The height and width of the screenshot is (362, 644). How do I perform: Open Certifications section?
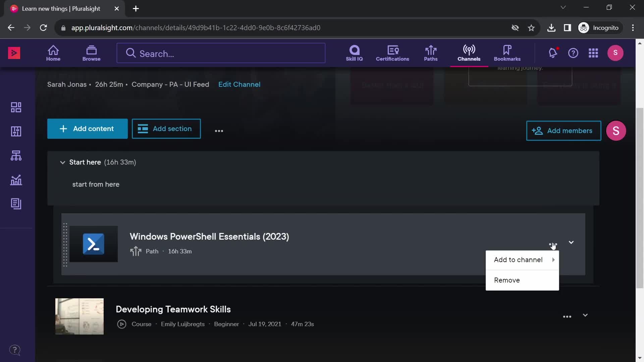393,53
